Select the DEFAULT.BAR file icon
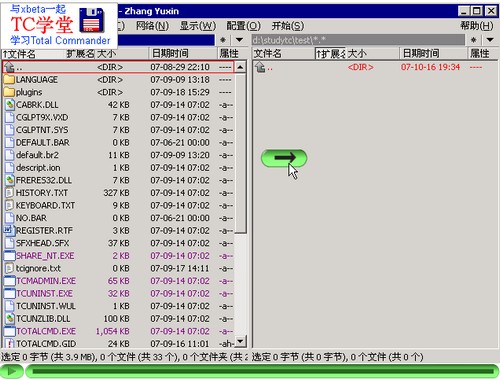Viewport: 500px width, 380px height. tap(10, 143)
